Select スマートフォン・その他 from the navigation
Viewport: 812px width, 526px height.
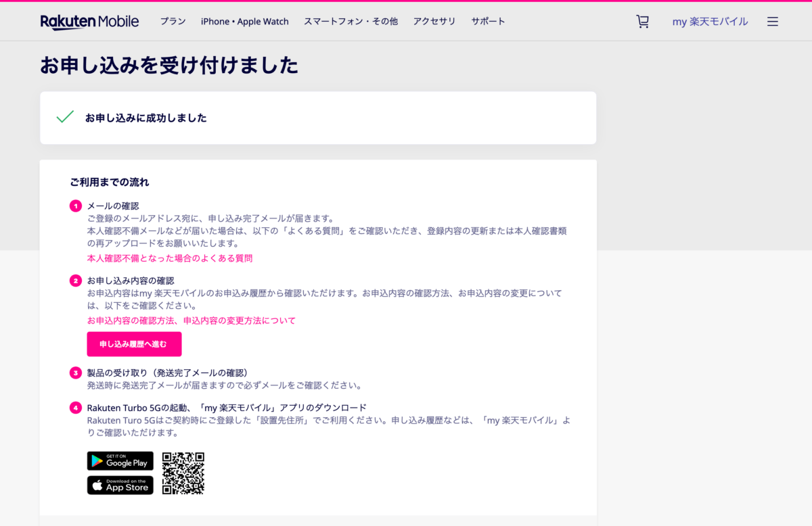click(x=351, y=21)
